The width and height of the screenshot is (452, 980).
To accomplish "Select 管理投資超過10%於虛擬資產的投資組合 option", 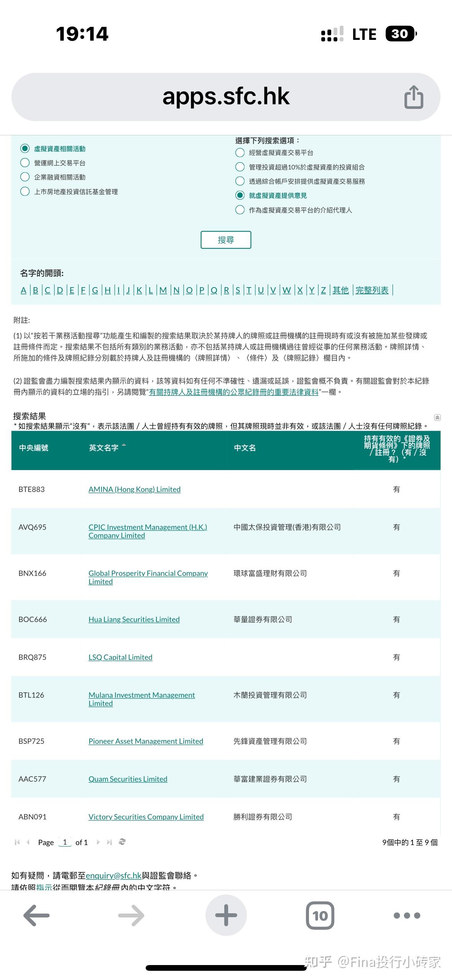I will pyautogui.click(x=240, y=167).
